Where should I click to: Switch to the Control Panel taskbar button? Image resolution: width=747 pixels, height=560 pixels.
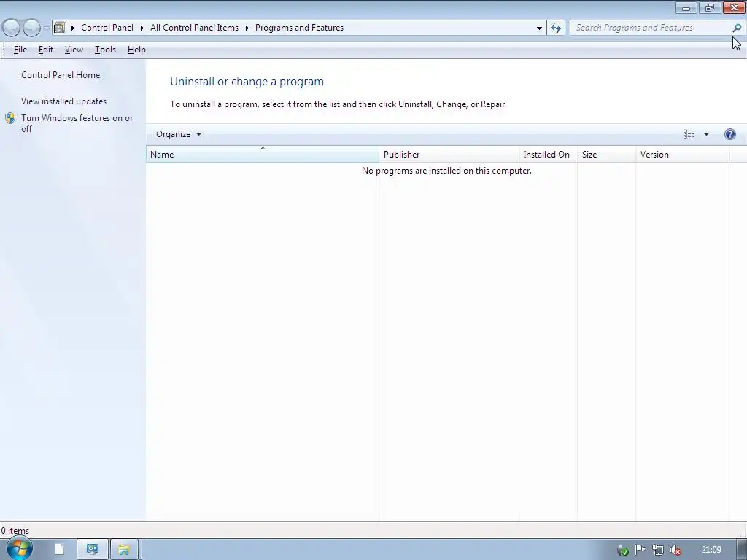tap(93, 550)
